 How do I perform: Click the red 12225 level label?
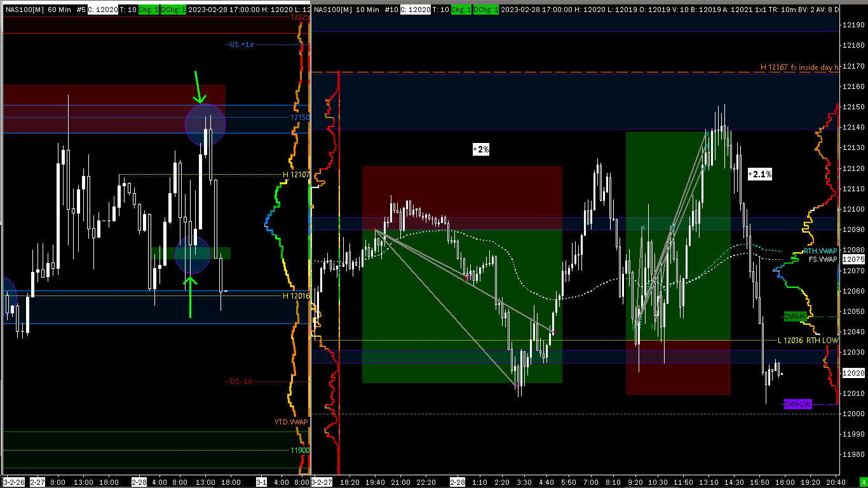point(300,18)
